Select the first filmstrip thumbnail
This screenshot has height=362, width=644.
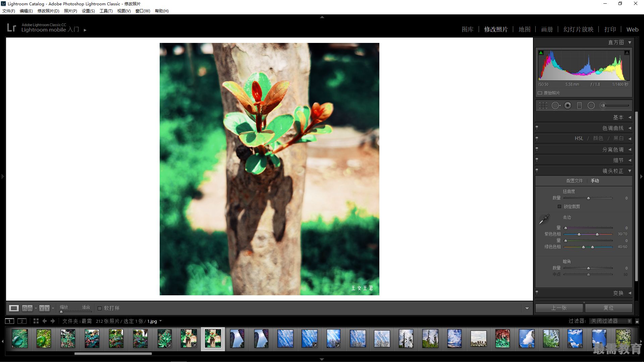tap(20, 339)
